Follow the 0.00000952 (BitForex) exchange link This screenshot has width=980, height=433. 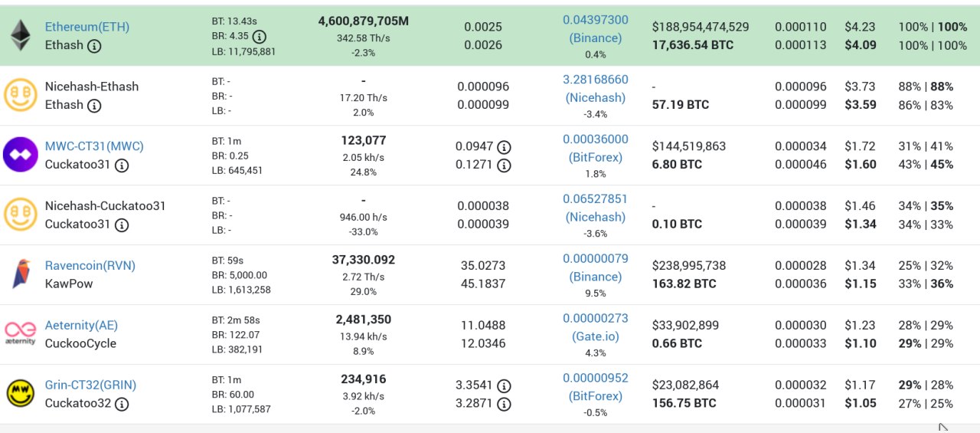pos(596,388)
